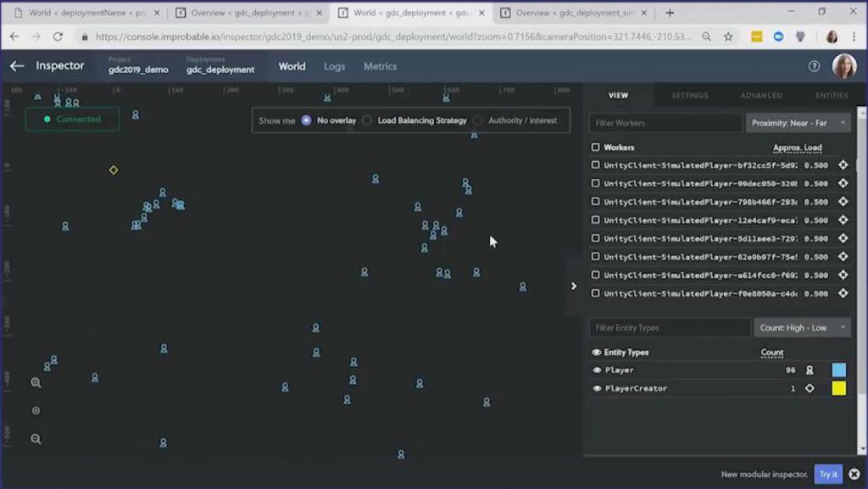Sort workers by the Approx. Load header
Image resolution: width=868 pixels, height=489 pixels.
(x=797, y=147)
